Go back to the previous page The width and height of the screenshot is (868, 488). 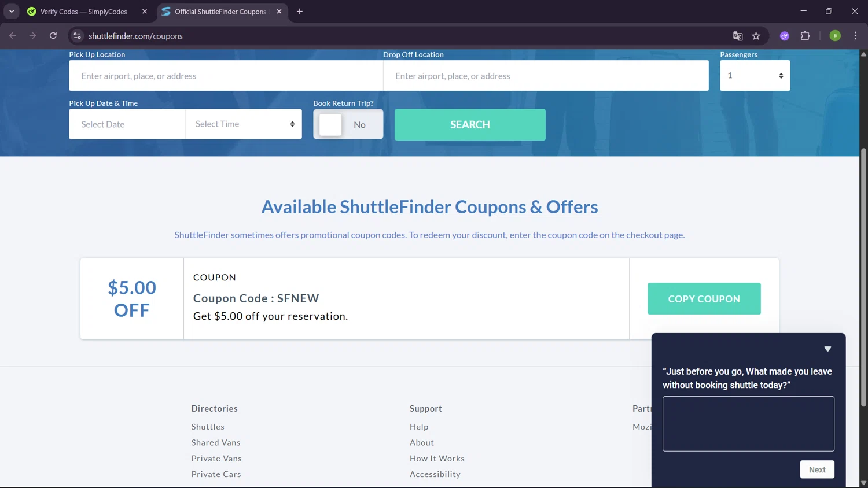coord(13,36)
